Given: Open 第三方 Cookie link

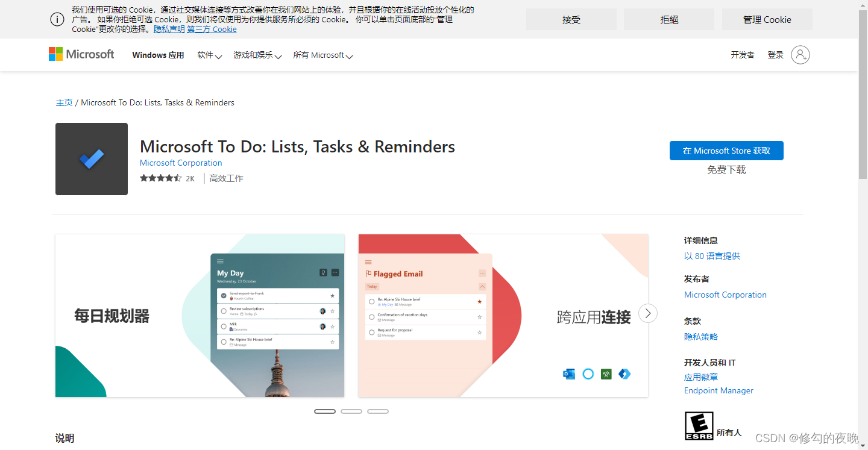Looking at the screenshot, I should point(212,29).
